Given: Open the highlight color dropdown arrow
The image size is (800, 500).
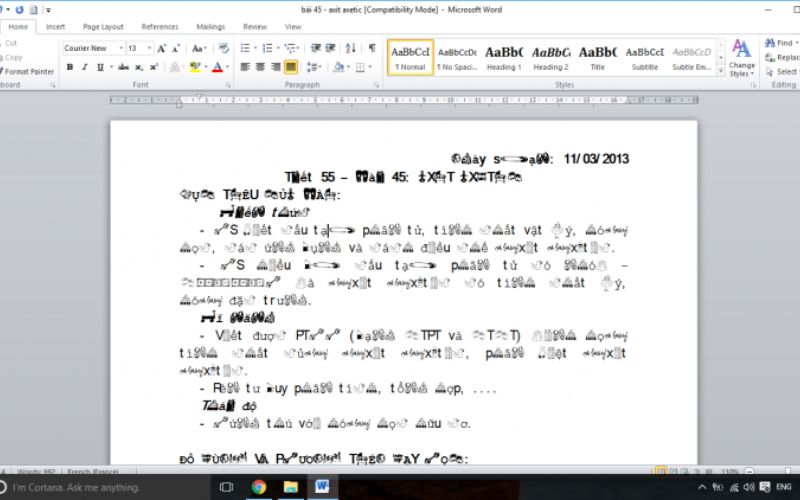Looking at the screenshot, I should (206, 67).
